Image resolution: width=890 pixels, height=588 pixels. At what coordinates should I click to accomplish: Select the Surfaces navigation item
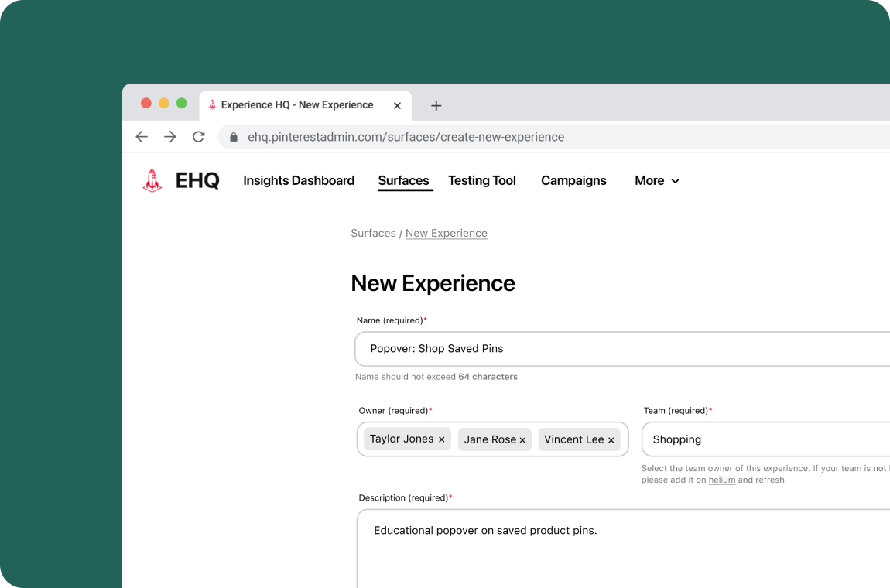404,181
